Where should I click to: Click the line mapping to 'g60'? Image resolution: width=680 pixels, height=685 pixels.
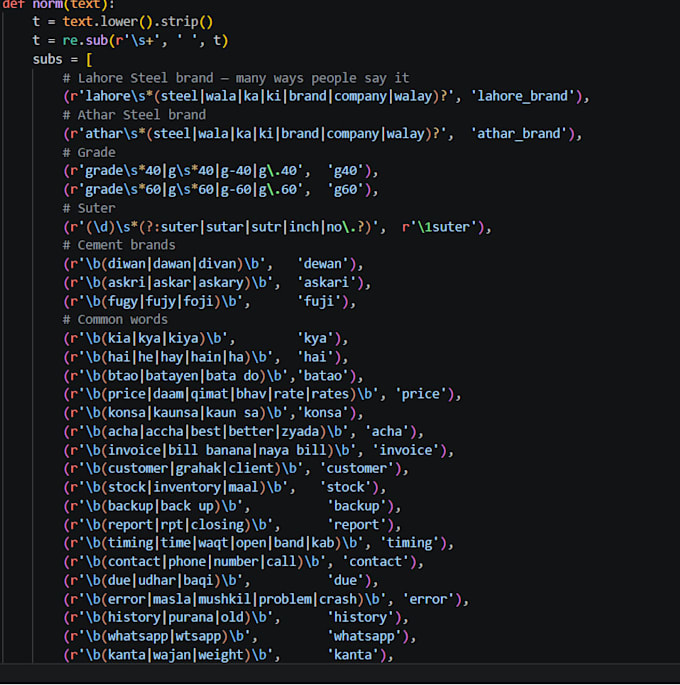tap(221, 190)
